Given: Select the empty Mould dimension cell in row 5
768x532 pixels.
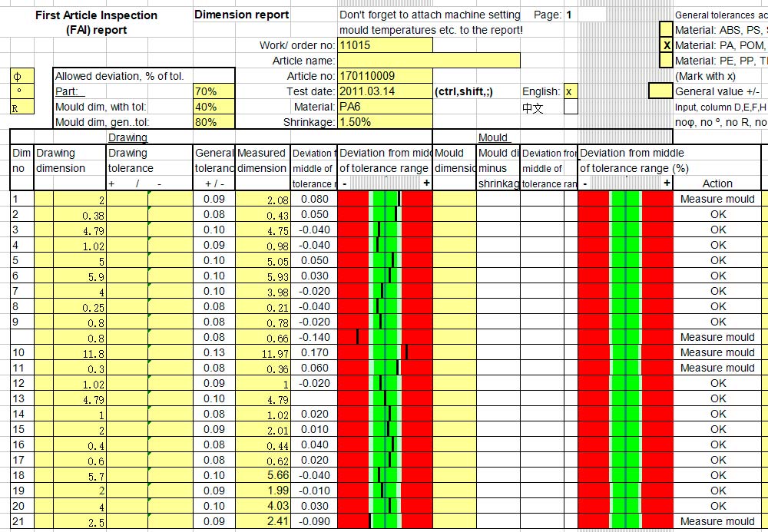Looking at the screenshot, I should click(x=455, y=260).
